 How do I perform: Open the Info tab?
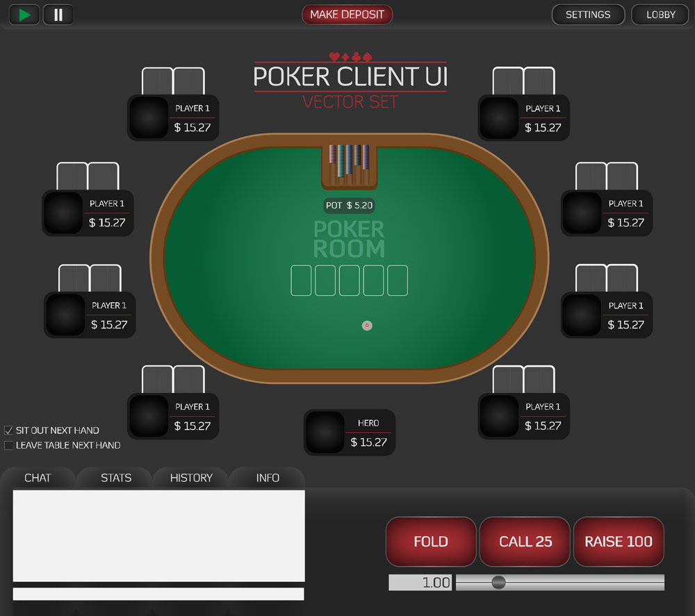tap(268, 478)
